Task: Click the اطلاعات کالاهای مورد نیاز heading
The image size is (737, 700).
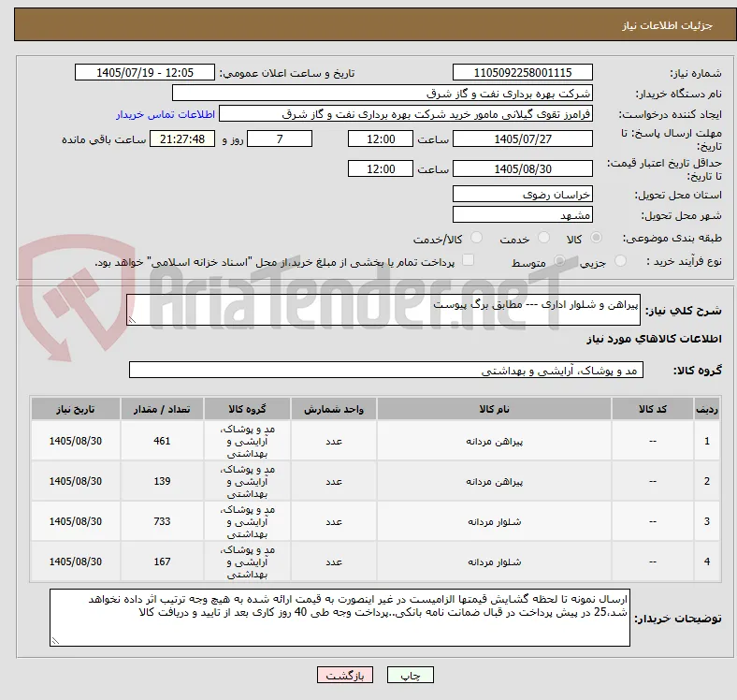Action: [654, 339]
